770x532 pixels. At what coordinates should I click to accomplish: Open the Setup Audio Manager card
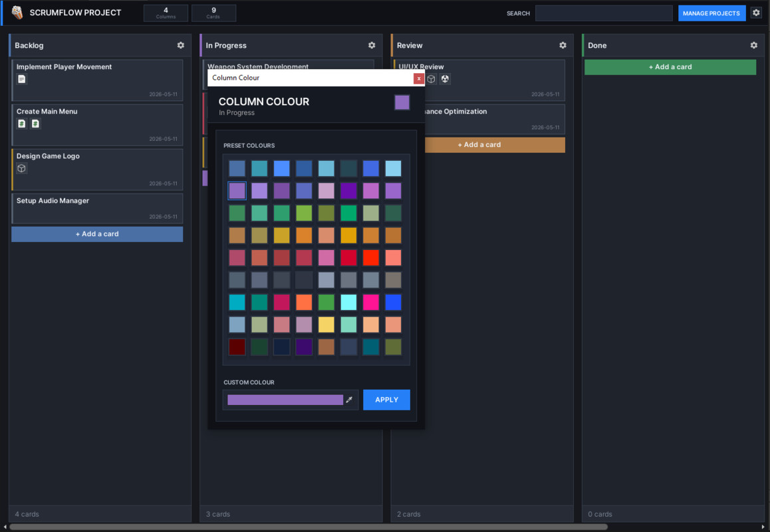(x=97, y=208)
